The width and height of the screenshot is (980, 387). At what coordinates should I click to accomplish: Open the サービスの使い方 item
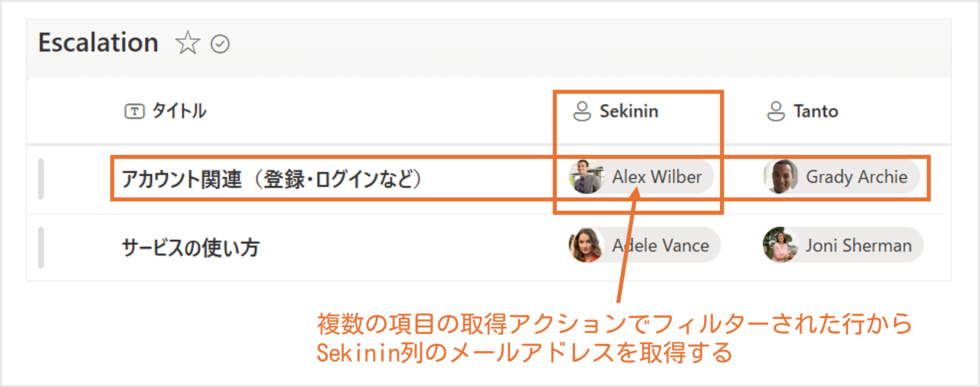click(x=191, y=247)
